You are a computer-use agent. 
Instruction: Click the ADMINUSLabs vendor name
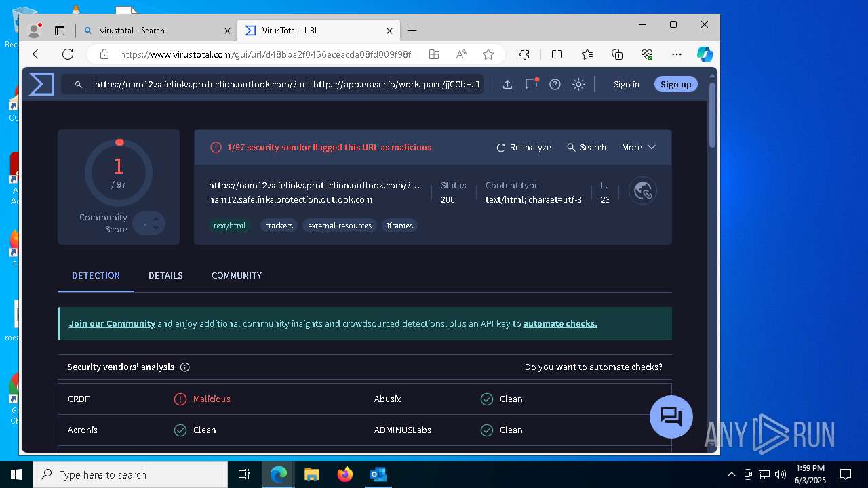click(403, 430)
